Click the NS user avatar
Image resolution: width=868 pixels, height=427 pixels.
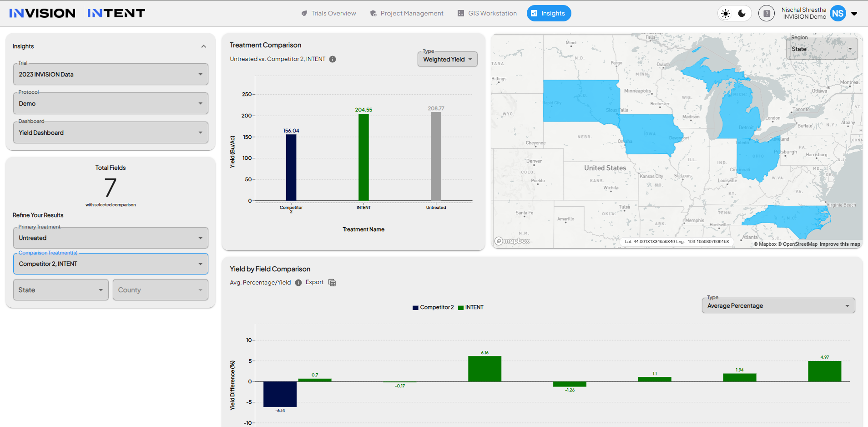(838, 14)
